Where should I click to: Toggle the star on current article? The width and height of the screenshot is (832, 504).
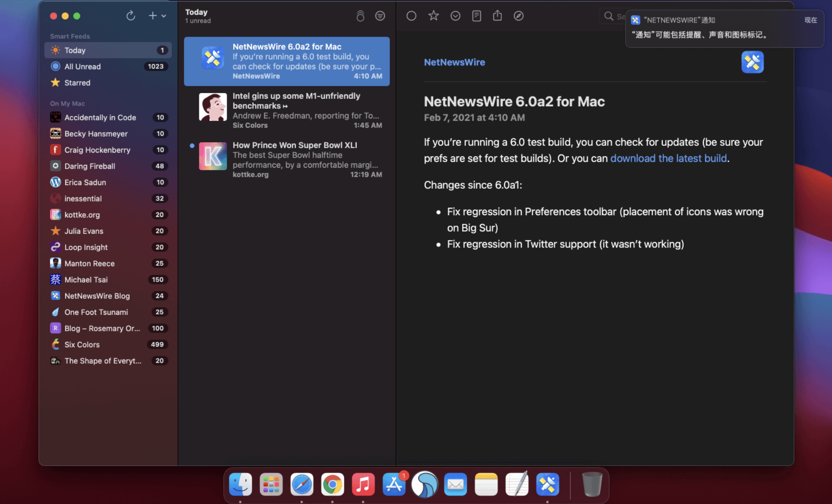[433, 16]
